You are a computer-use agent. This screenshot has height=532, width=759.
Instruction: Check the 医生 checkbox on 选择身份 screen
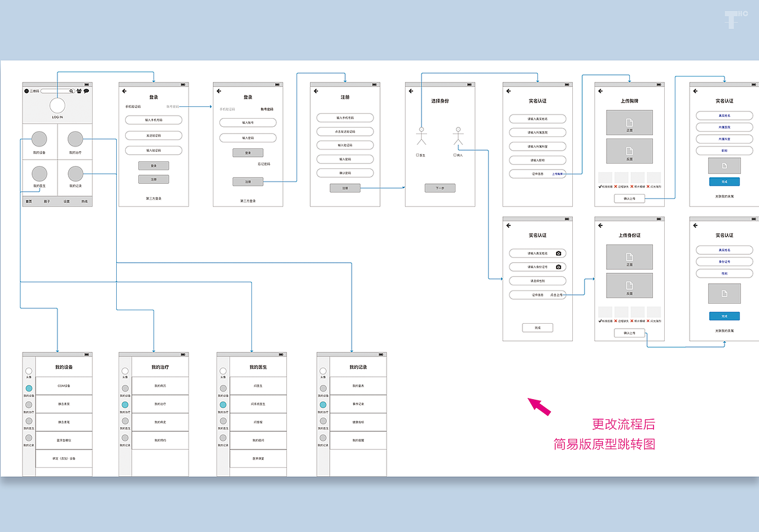417,155
